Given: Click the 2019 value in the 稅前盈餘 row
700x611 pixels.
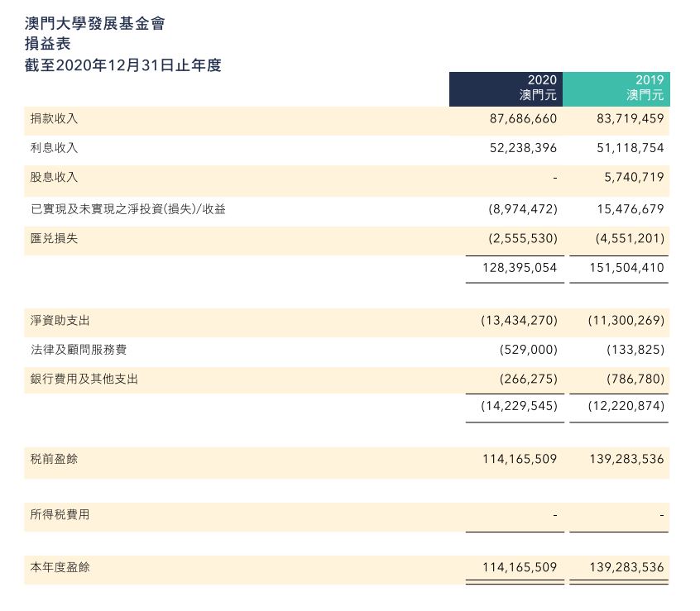Looking at the screenshot, I should (x=627, y=459).
